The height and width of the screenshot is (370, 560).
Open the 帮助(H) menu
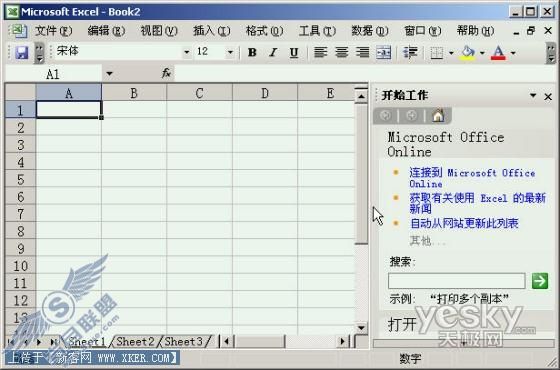tap(475, 31)
